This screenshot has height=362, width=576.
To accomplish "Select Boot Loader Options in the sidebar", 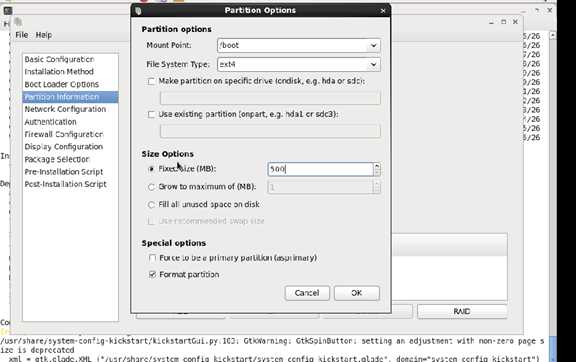I will pyautogui.click(x=61, y=84).
